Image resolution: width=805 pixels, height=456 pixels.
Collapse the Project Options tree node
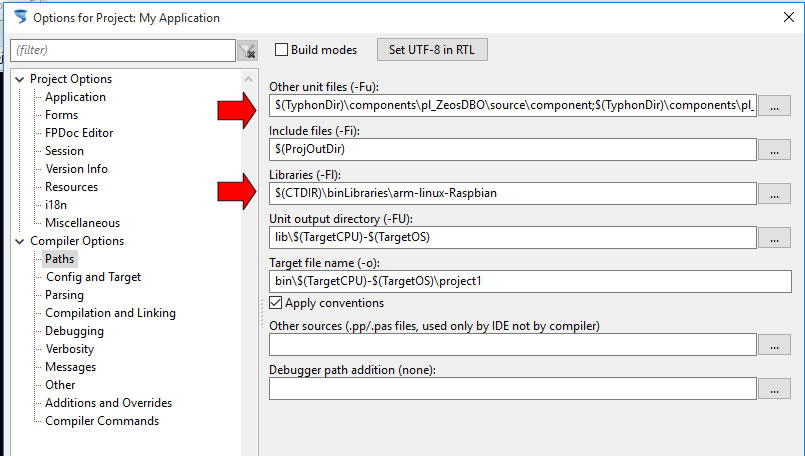(20, 79)
